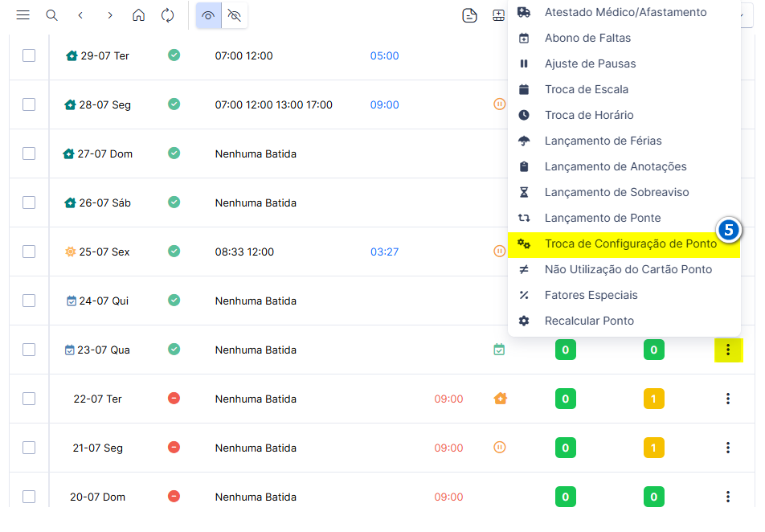
Task: Open three-dot menu for 23-07 Qua
Action: pyautogui.click(x=728, y=350)
